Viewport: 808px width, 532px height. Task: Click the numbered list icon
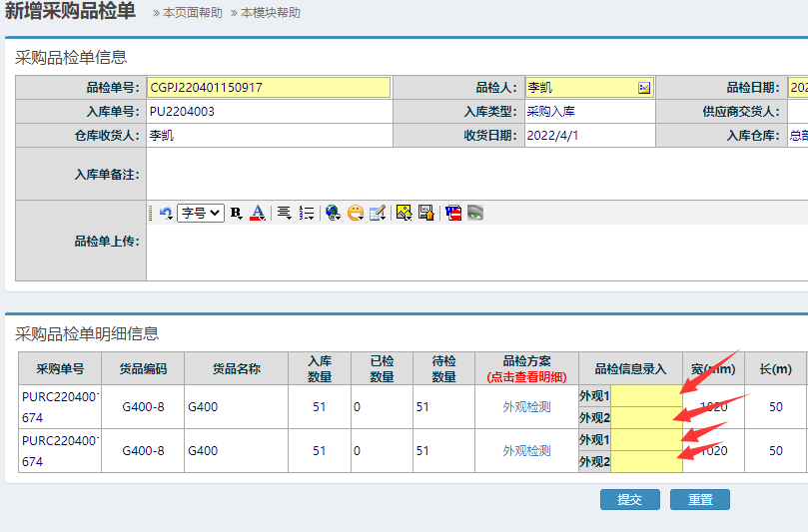pyautogui.click(x=307, y=213)
